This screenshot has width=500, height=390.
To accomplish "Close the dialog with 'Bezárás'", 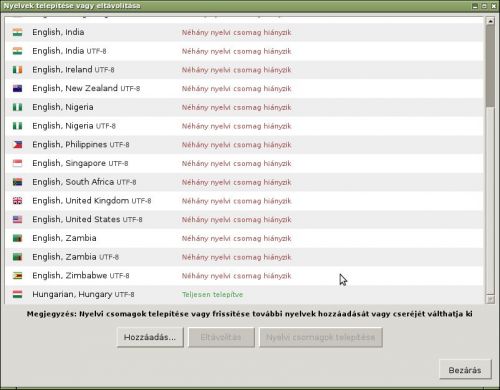I will click(x=465, y=370).
